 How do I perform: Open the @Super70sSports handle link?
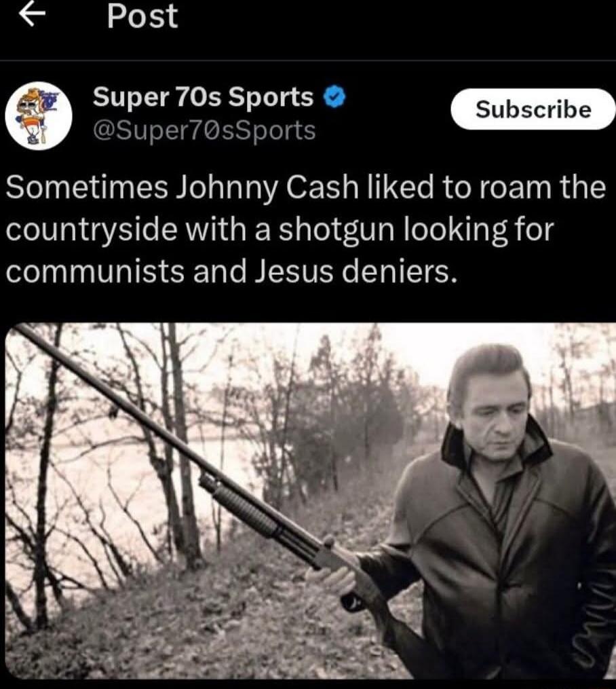click(204, 130)
